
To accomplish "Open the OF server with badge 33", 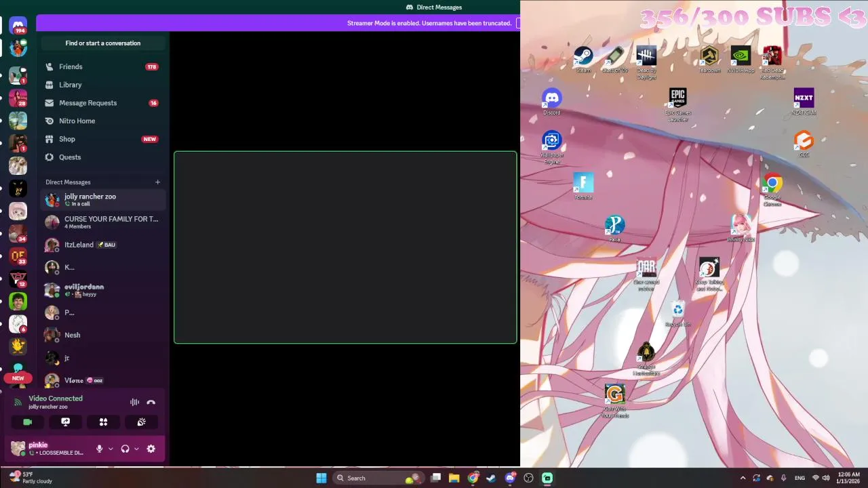I will (x=18, y=256).
